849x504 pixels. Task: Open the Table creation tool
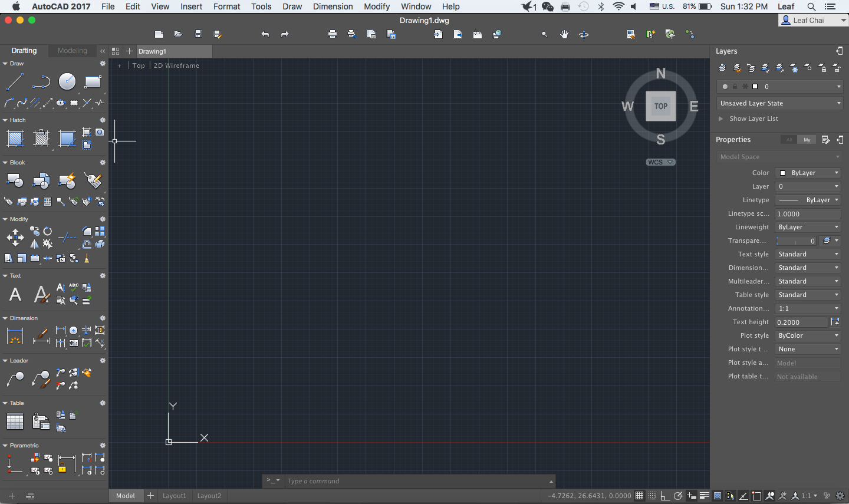click(15, 421)
